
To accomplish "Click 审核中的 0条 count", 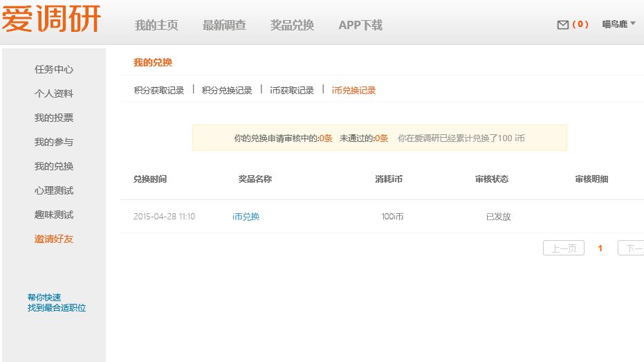I will tap(326, 138).
